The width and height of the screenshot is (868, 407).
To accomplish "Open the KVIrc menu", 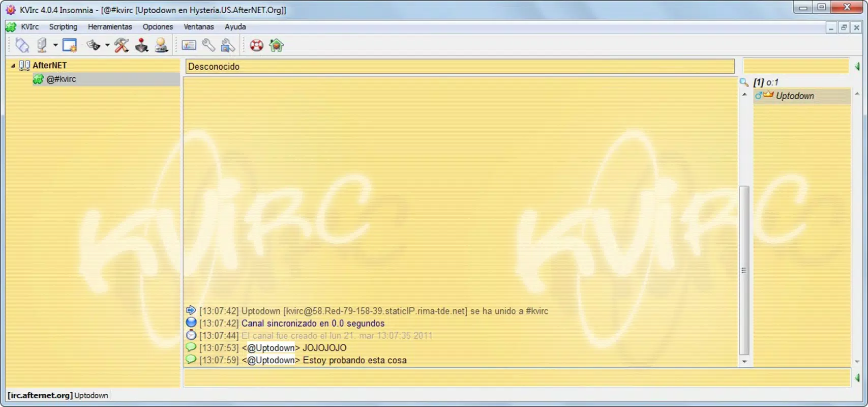I will point(30,26).
